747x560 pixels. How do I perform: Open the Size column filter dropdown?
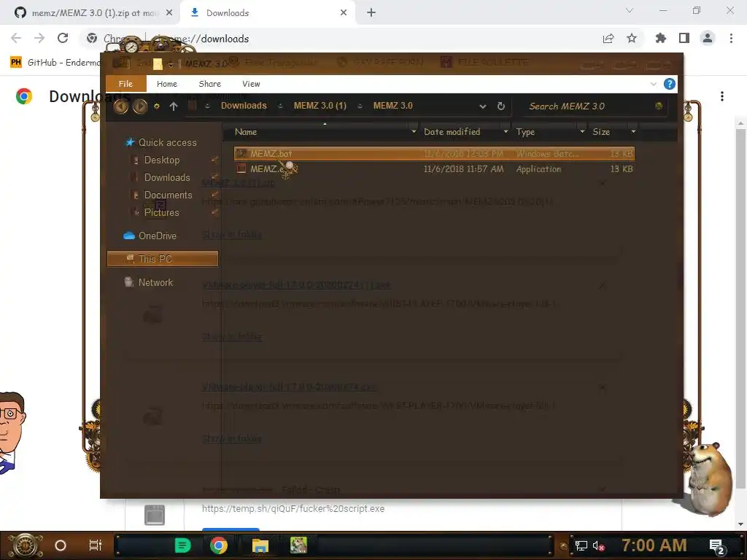pos(633,132)
